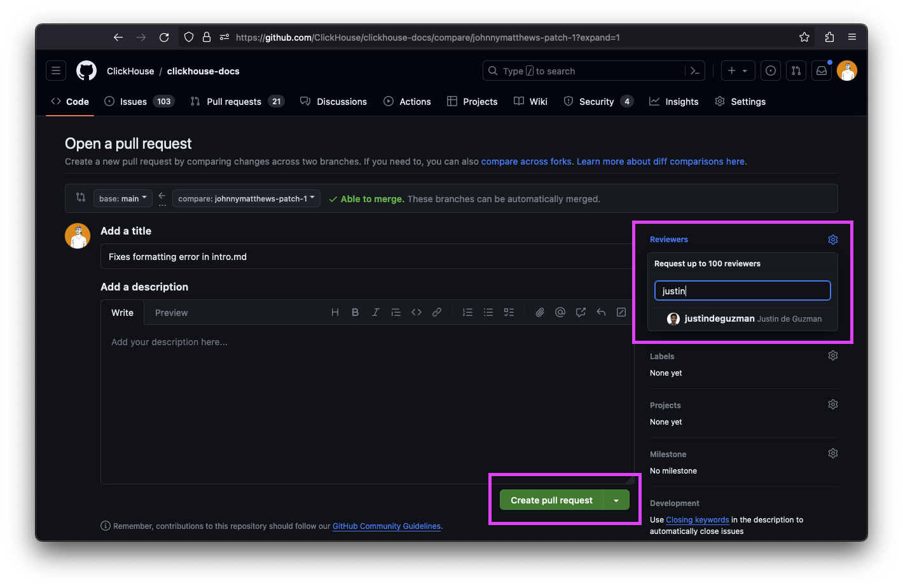Attach files using the paperclip icon
This screenshot has height=588, width=903.
tap(540, 312)
